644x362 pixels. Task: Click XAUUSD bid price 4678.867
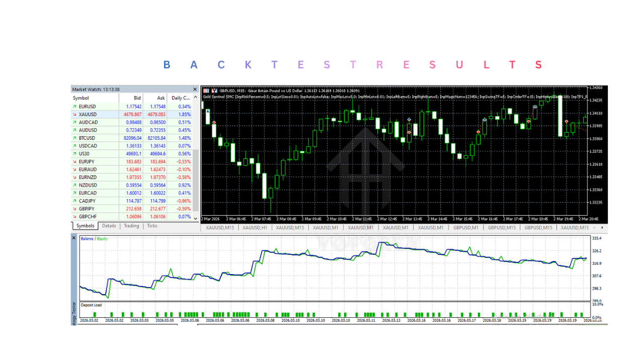(132, 115)
